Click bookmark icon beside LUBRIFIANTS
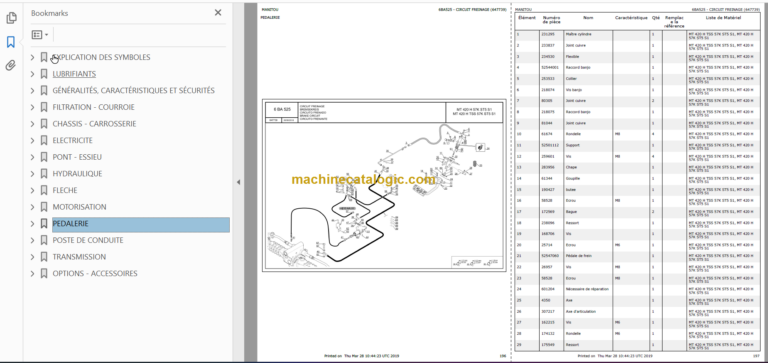The width and height of the screenshot is (768, 363). 44,74
